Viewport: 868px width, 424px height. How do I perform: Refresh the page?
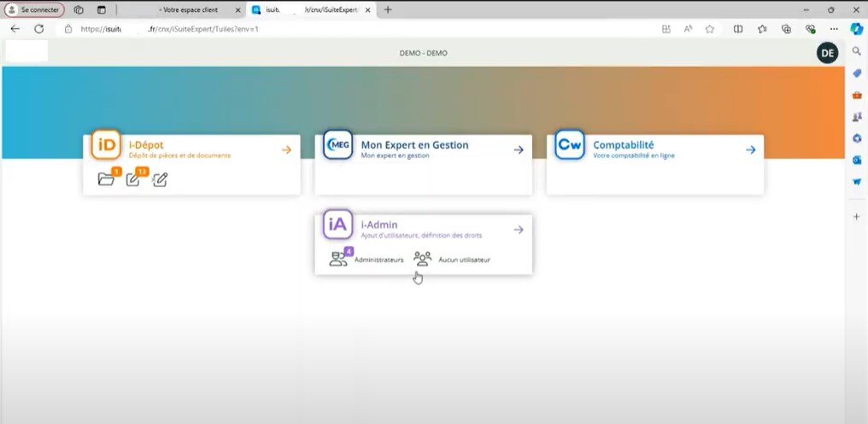38,28
